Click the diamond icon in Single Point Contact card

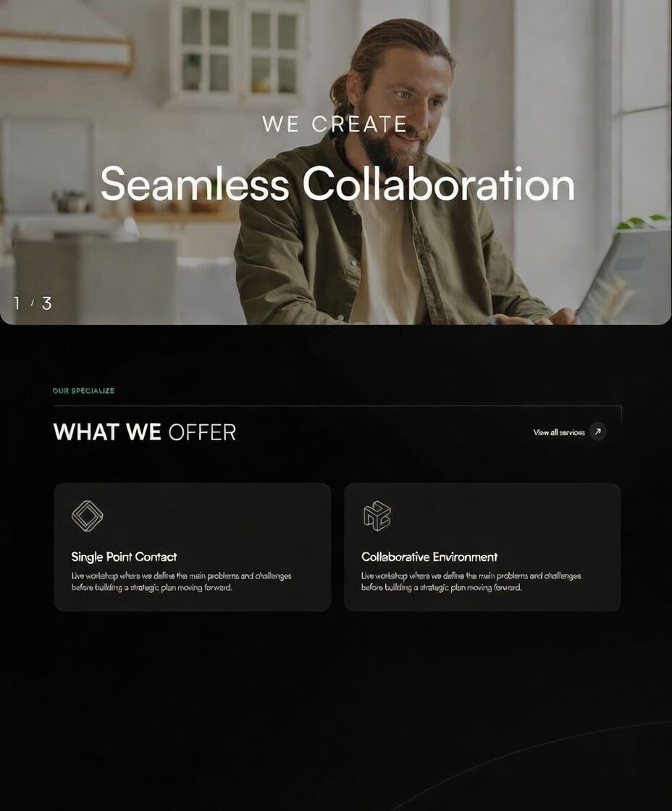click(x=87, y=516)
